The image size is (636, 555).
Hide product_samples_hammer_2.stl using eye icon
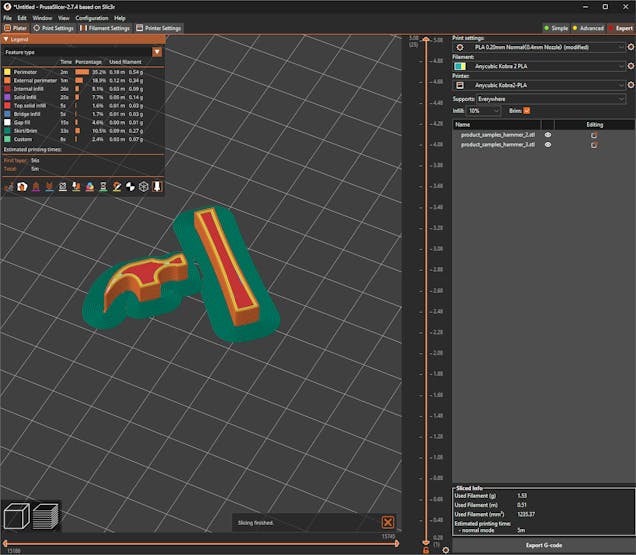[547, 134]
